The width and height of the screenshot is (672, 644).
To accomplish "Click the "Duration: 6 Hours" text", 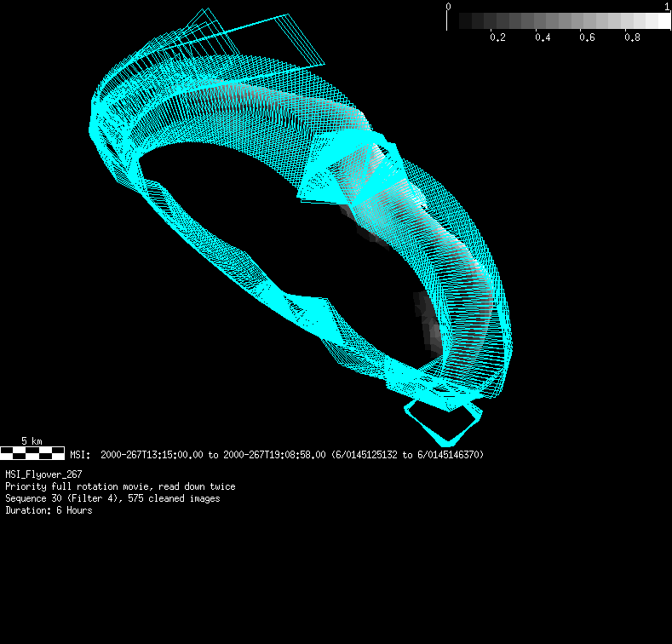I will pyautogui.click(x=49, y=510).
